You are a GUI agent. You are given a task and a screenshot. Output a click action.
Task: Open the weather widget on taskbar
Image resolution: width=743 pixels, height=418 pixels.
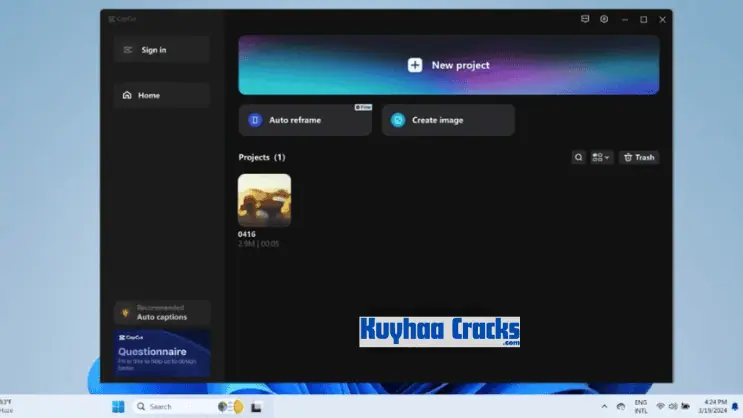click(6, 406)
